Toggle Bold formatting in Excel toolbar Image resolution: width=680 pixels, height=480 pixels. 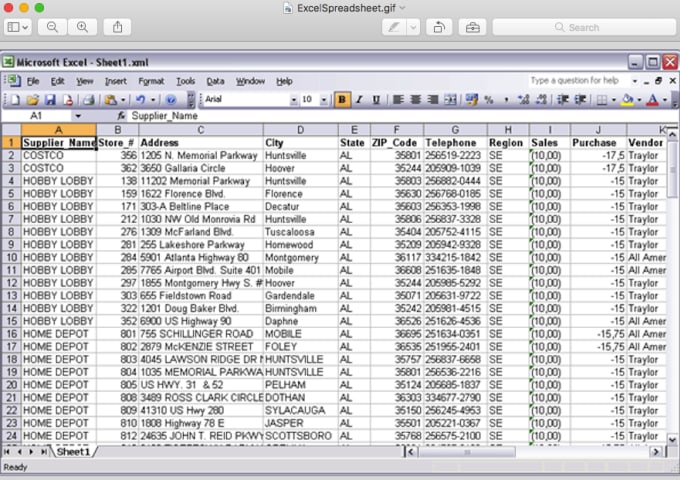point(343,100)
